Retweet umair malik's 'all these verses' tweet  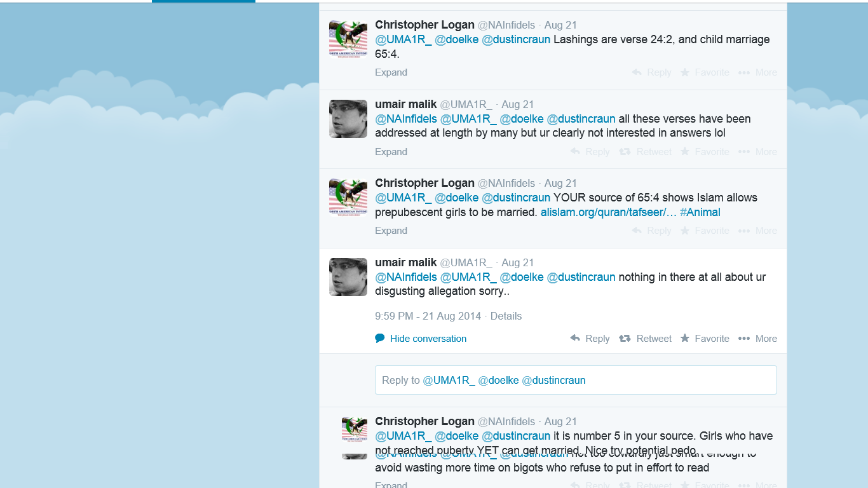click(645, 152)
